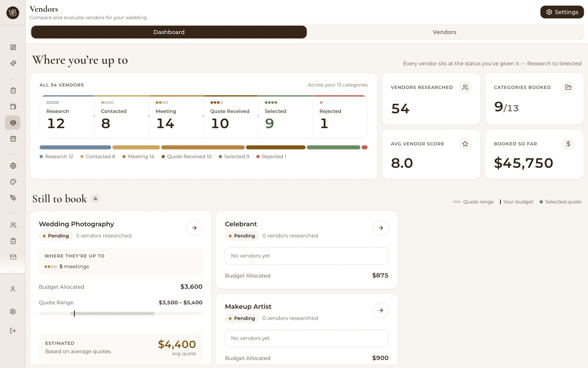Click the Pending badge on Celebrant card

[x=242, y=236]
